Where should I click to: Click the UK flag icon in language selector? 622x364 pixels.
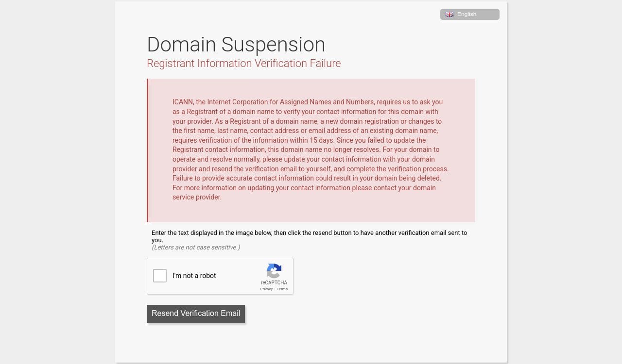point(449,15)
